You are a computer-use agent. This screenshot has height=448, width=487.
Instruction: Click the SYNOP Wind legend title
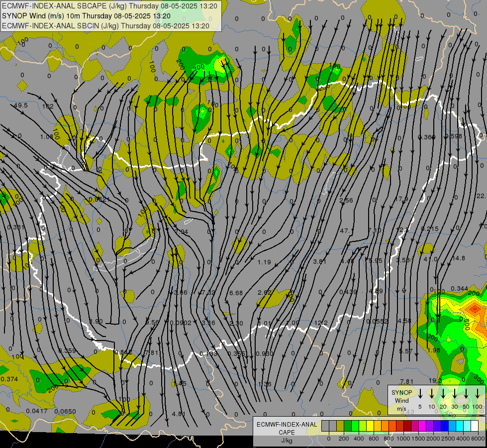tap(401, 396)
